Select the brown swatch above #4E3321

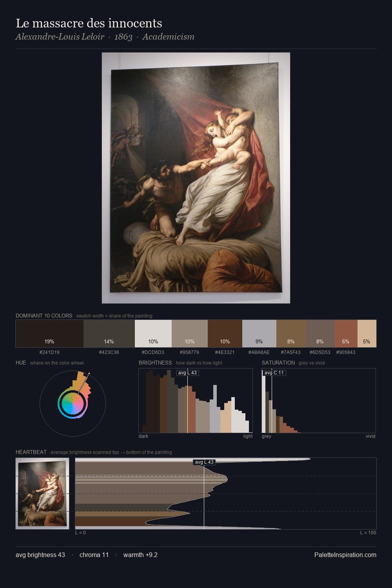[225, 334]
